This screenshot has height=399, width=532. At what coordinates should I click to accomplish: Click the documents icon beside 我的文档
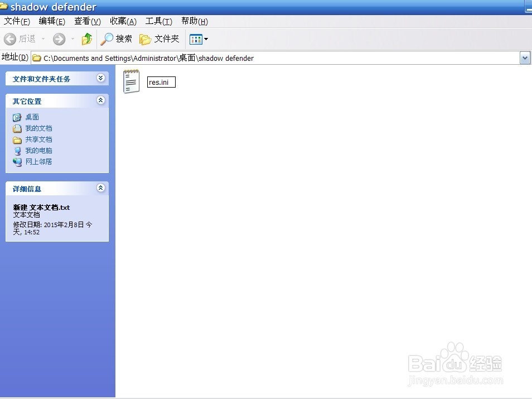(17, 129)
